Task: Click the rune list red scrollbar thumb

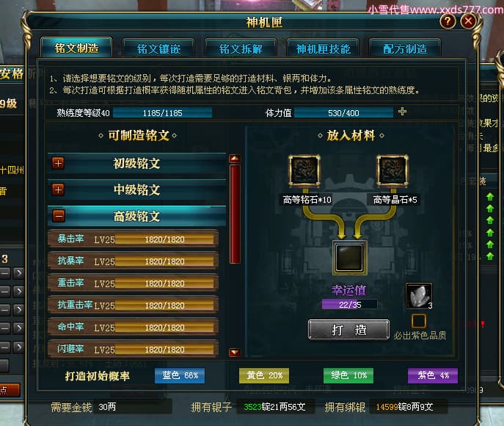Action: tap(235, 214)
